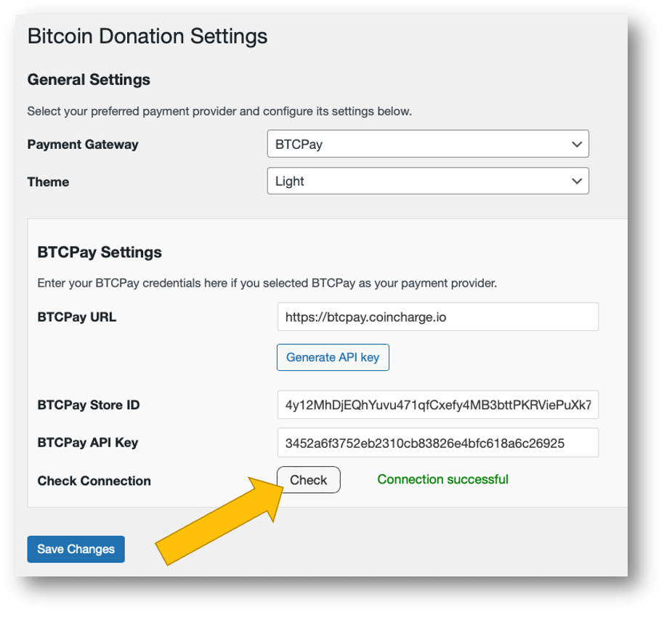The height and width of the screenshot is (620, 672).
Task: Expand the Theme dropdown set to Light
Action: pos(427,181)
